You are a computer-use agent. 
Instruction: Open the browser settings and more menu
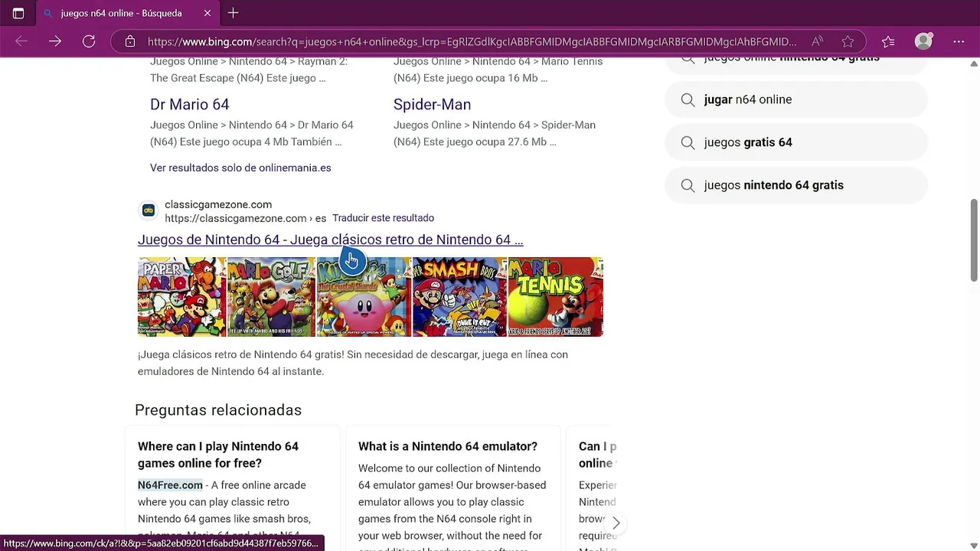[959, 41]
